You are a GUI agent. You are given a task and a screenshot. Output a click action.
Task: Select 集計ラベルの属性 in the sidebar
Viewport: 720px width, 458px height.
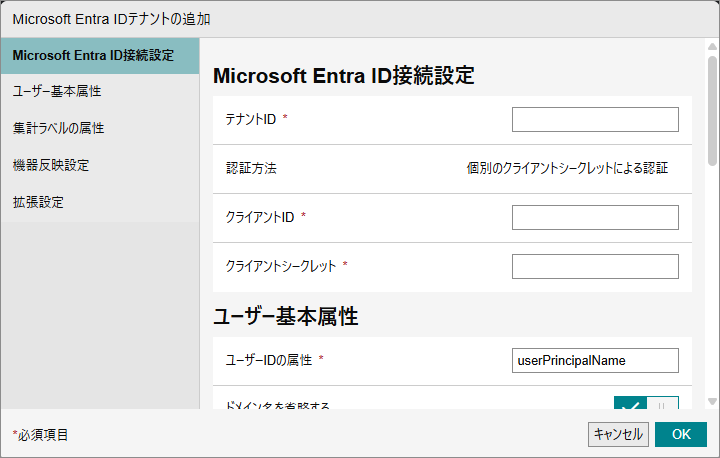pos(100,128)
